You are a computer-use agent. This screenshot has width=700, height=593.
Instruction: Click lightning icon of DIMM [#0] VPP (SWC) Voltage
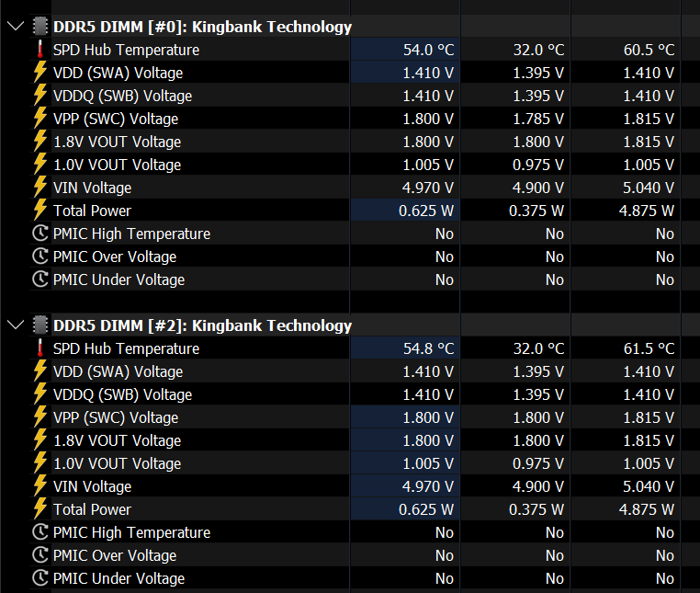point(40,119)
